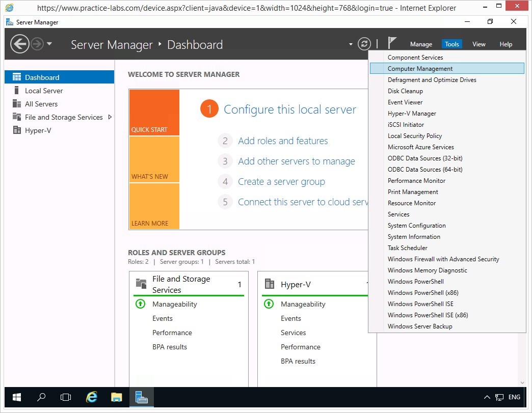Screen dimensions: 532x413
Task: Click the QUICK START tile
Action: pyautogui.click(x=154, y=113)
